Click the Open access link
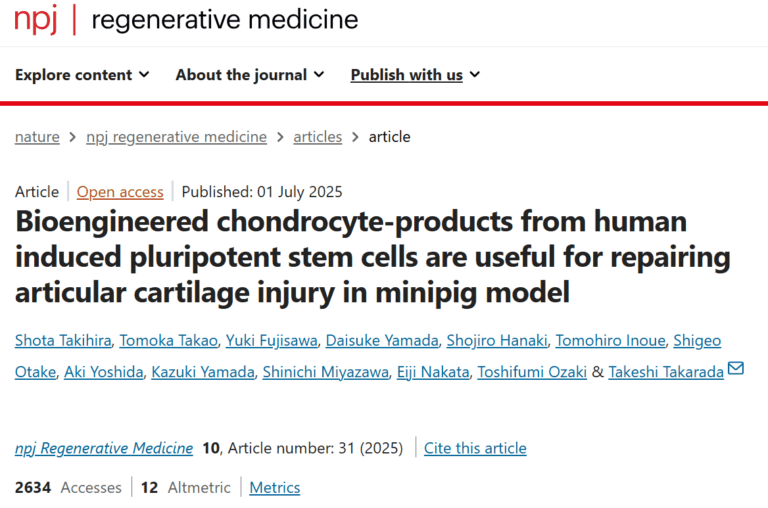 120,192
